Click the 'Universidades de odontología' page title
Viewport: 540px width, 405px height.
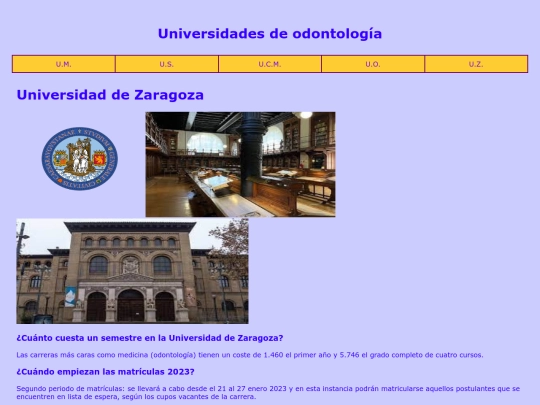pyautogui.click(x=270, y=34)
